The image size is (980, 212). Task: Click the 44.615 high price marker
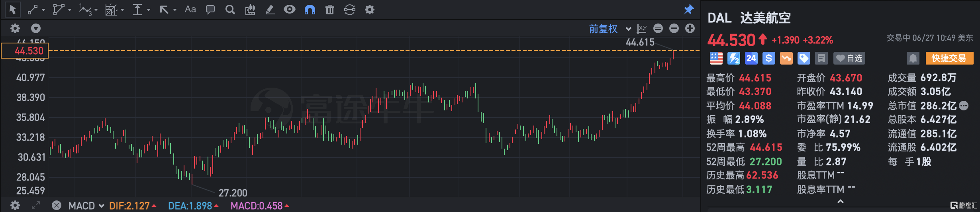pyautogui.click(x=640, y=42)
